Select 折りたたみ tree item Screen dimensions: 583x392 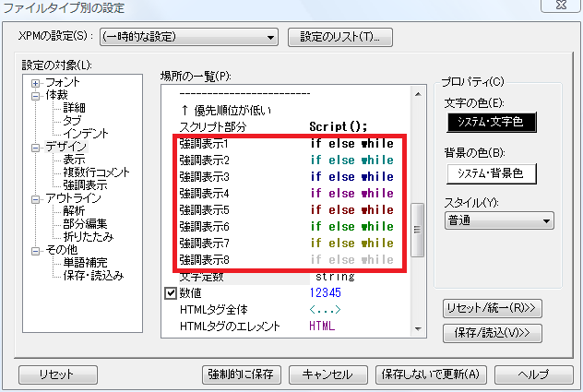coord(89,237)
